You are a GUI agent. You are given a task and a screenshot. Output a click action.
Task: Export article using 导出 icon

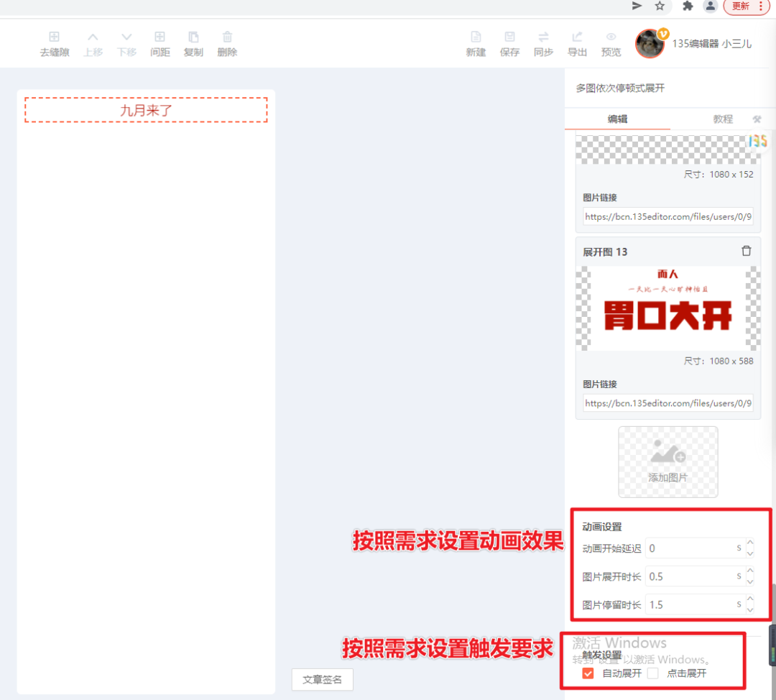[577, 44]
